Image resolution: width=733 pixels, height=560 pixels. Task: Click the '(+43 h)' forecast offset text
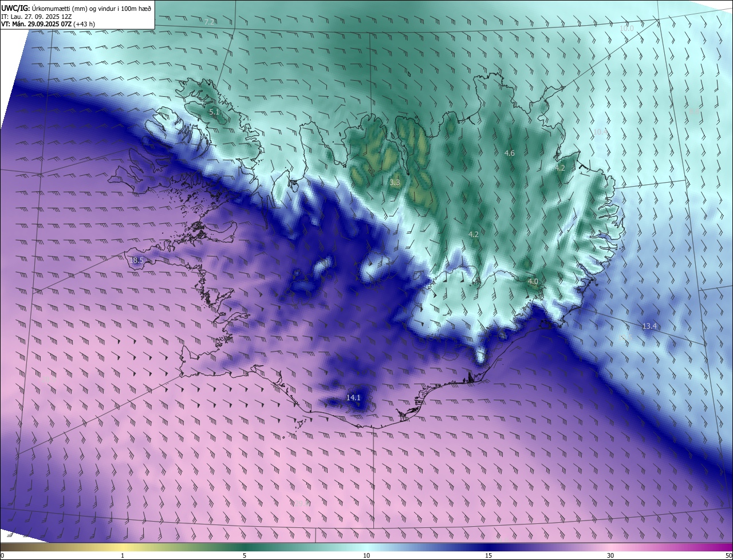point(84,24)
